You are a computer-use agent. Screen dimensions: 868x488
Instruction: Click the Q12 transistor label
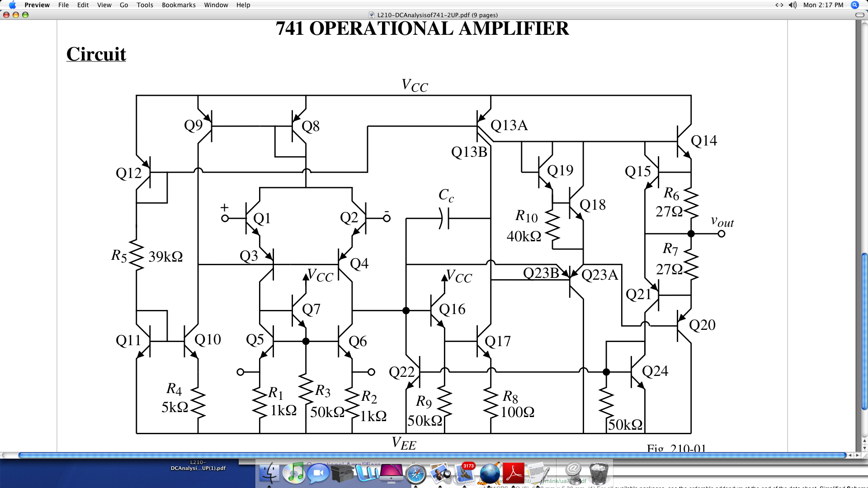tap(129, 173)
